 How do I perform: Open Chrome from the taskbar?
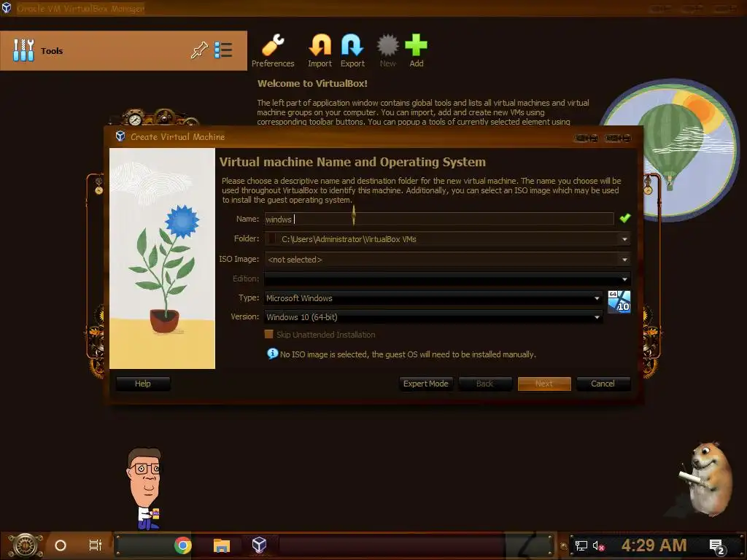coord(182,545)
